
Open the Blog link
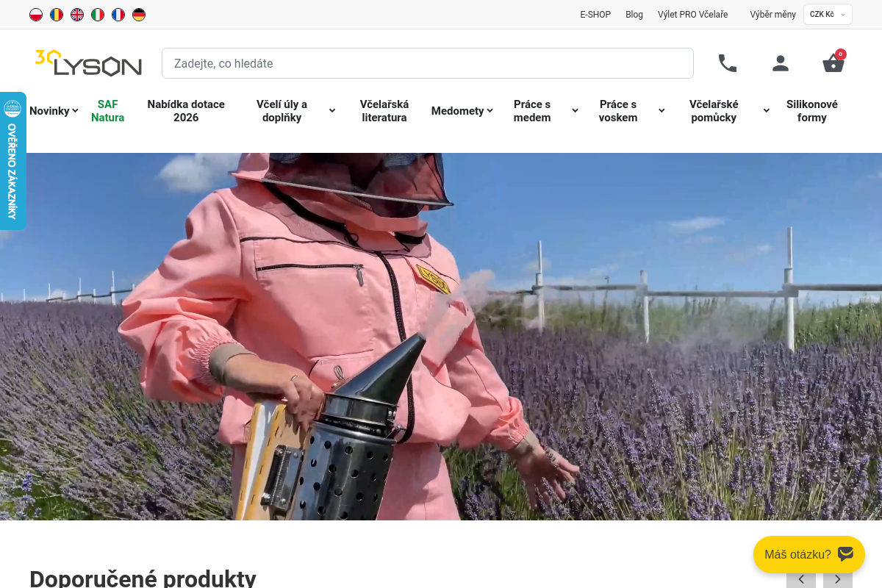click(x=634, y=15)
